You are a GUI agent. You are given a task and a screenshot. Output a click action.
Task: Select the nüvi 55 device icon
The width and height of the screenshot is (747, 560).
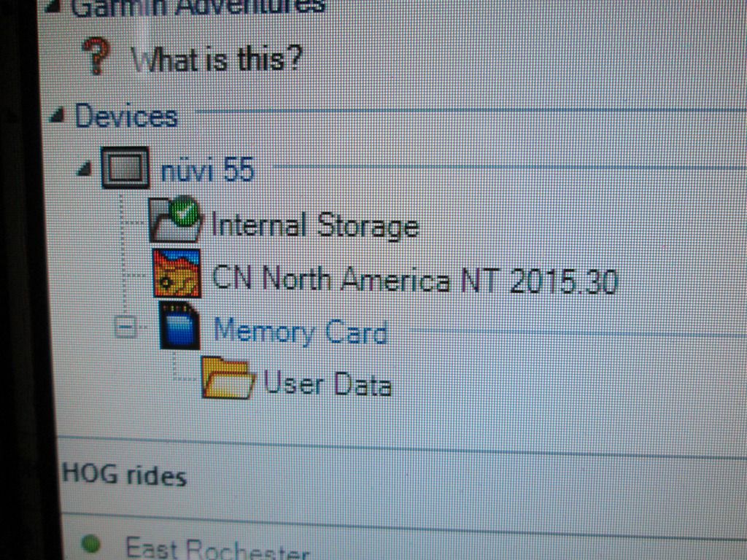coord(125,168)
